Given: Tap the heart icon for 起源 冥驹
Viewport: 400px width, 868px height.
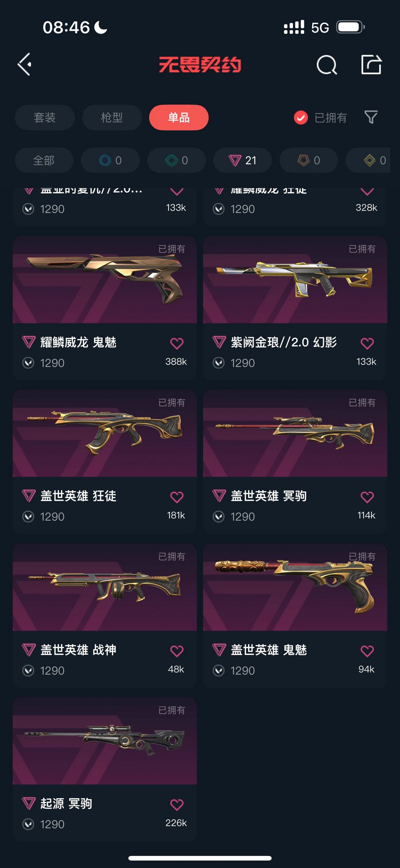Looking at the screenshot, I should click(x=177, y=805).
